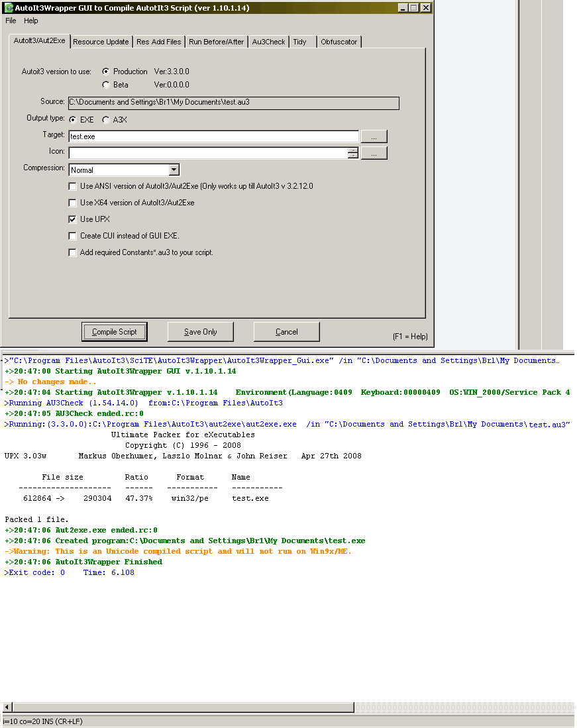Choose EXE output type

coord(73,120)
